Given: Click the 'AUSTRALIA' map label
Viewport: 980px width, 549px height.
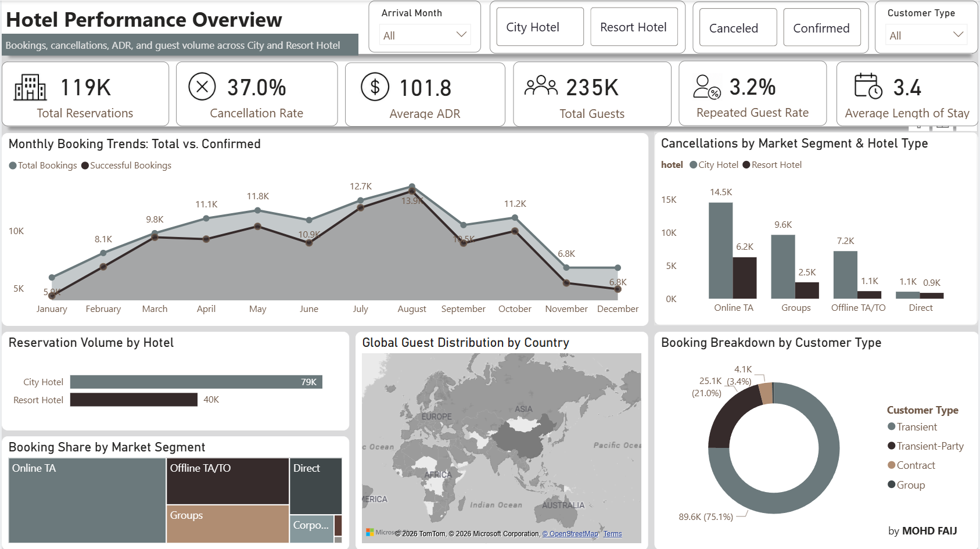Looking at the screenshot, I should tap(563, 505).
